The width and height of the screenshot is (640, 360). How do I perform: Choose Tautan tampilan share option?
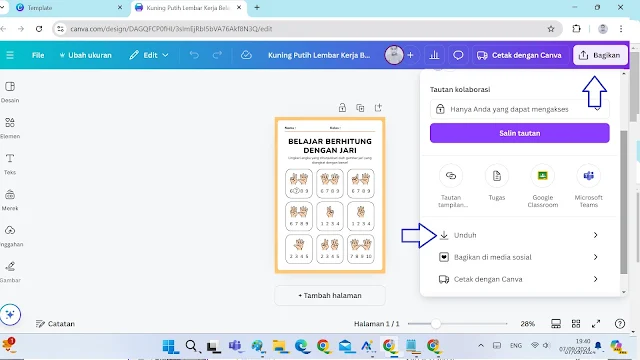(451, 186)
